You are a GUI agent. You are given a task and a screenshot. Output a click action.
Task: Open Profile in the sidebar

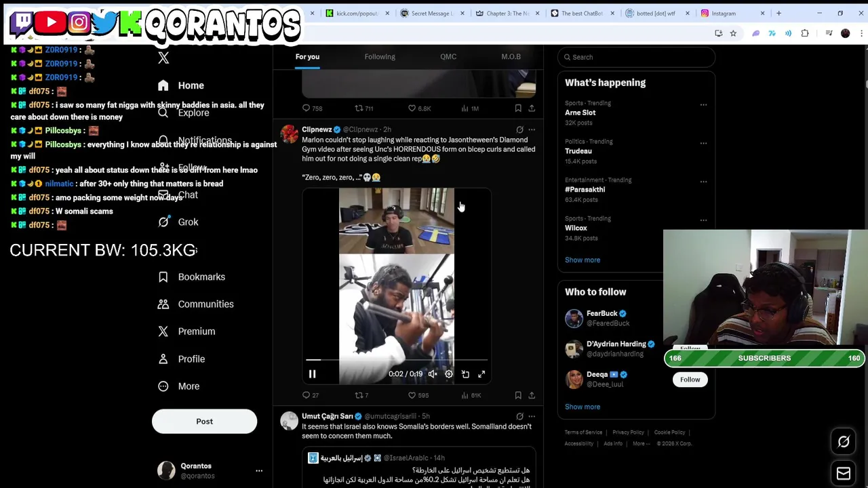coord(181,359)
